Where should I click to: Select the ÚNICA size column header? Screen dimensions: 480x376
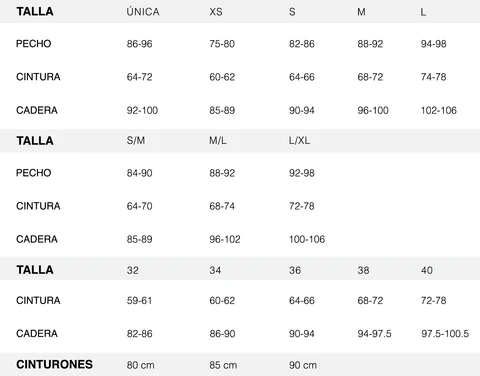[143, 12]
